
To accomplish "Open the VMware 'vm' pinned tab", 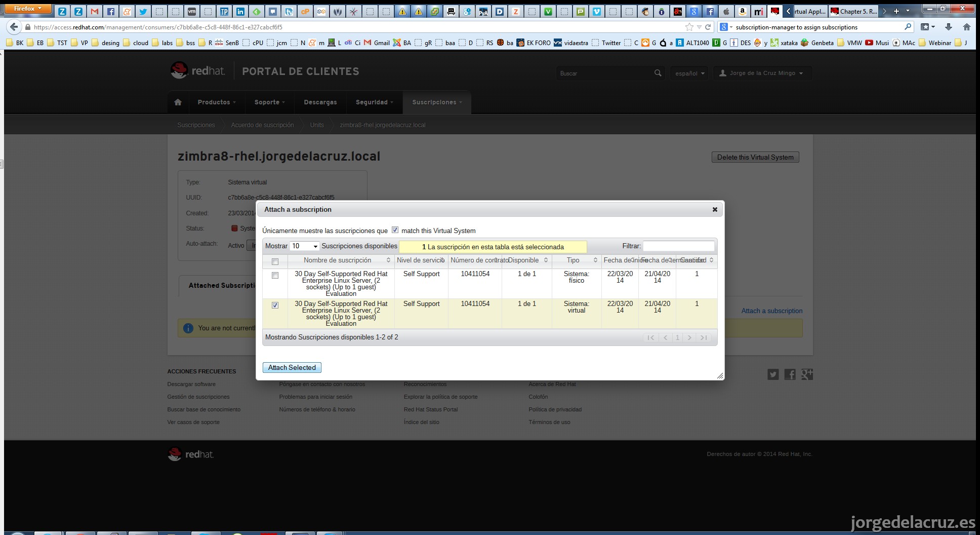I will point(191,11).
